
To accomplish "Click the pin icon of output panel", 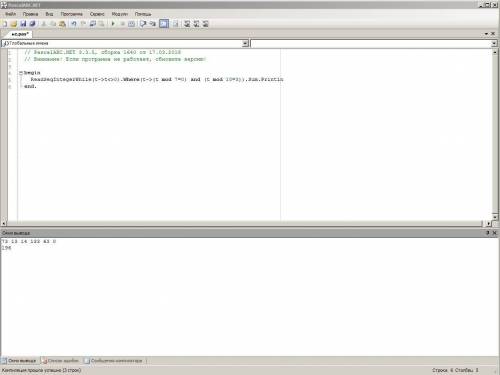I will 487,233.
